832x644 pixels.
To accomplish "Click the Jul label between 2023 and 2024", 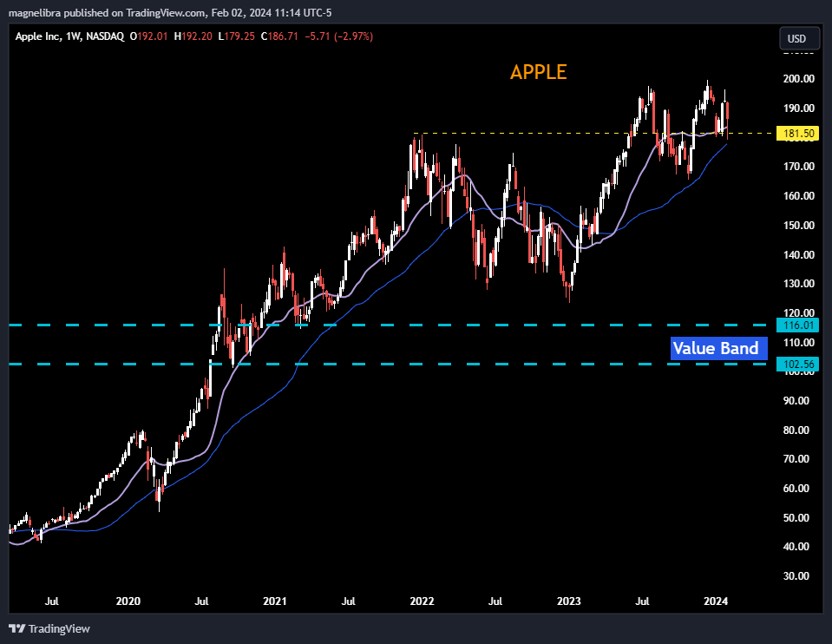I will pyautogui.click(x=643, y=601).
